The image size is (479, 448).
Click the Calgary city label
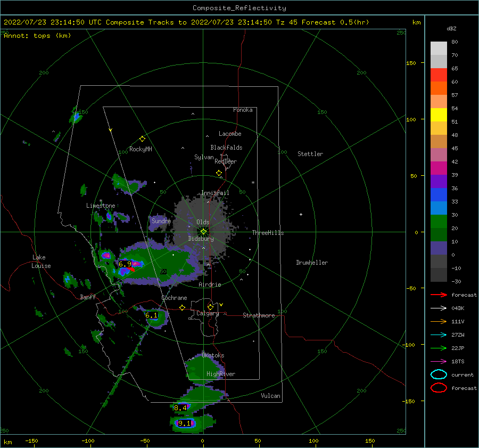[x=208, y=313]
